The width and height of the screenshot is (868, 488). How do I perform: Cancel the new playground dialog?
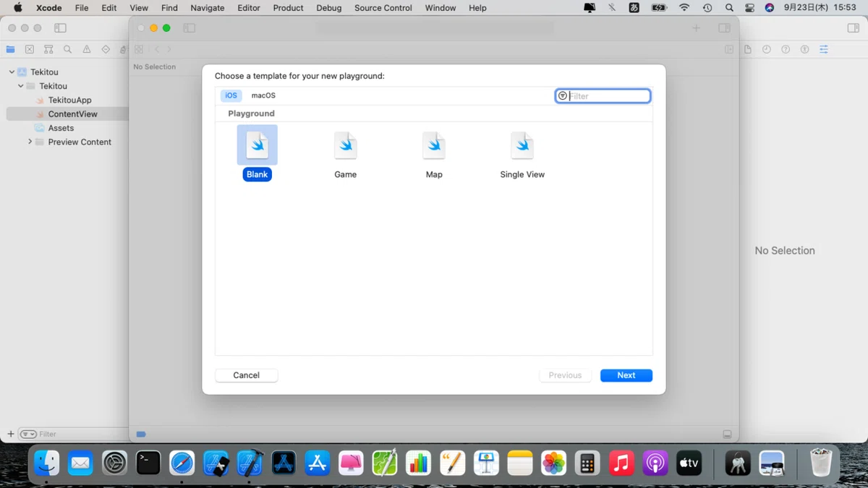point(246,375)
